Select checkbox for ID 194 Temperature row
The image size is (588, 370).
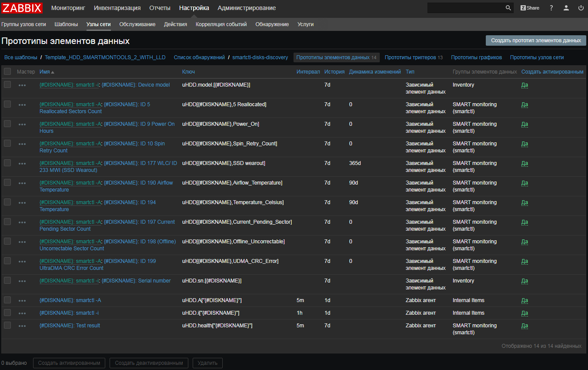[x=7, y=202]
